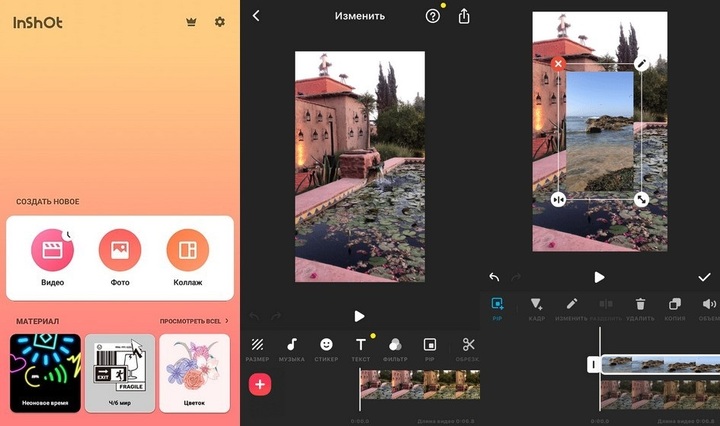View all materials via ПРОСМОТРЕТЬ ВСЕ
This screenshot has height=426, width=720.
(x=194, y=321)
